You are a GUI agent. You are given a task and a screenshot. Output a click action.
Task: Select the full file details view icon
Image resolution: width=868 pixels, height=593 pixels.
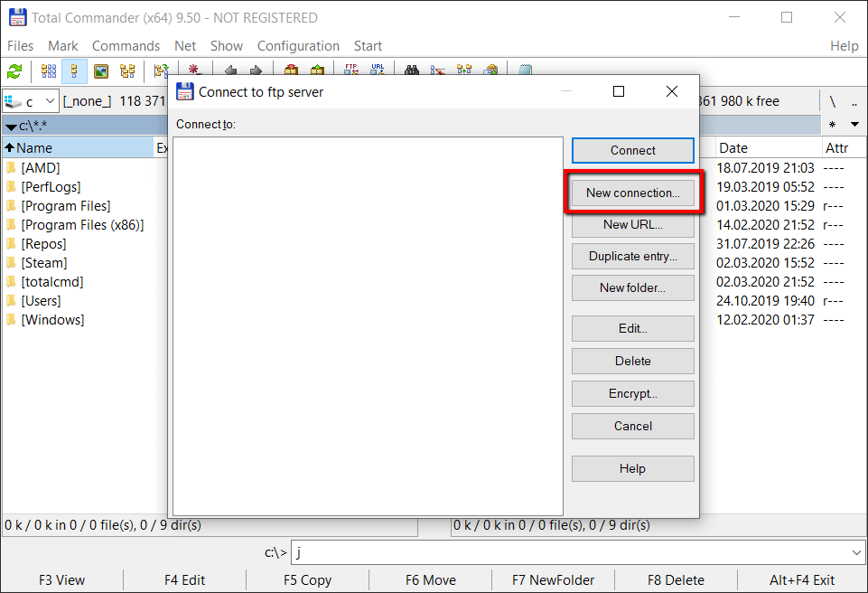[74, 71]
